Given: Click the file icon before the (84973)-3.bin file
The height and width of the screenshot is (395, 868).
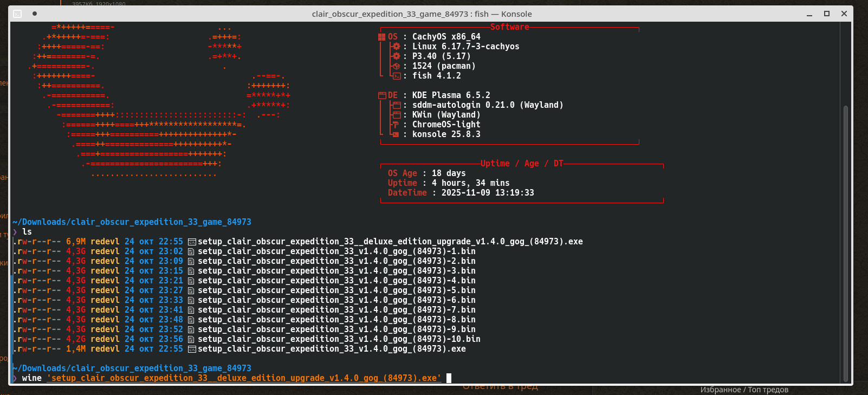Looking at the screenshot, I should click(x=191, y=271).
